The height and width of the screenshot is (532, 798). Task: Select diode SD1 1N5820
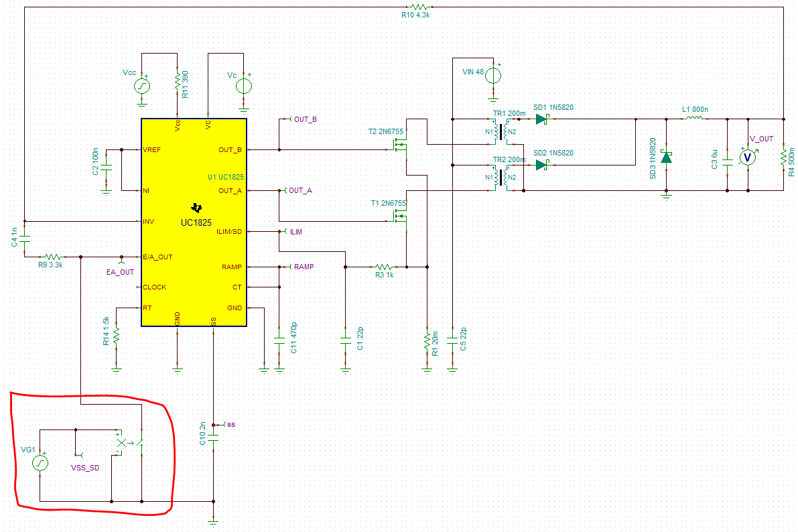point(543,119)
